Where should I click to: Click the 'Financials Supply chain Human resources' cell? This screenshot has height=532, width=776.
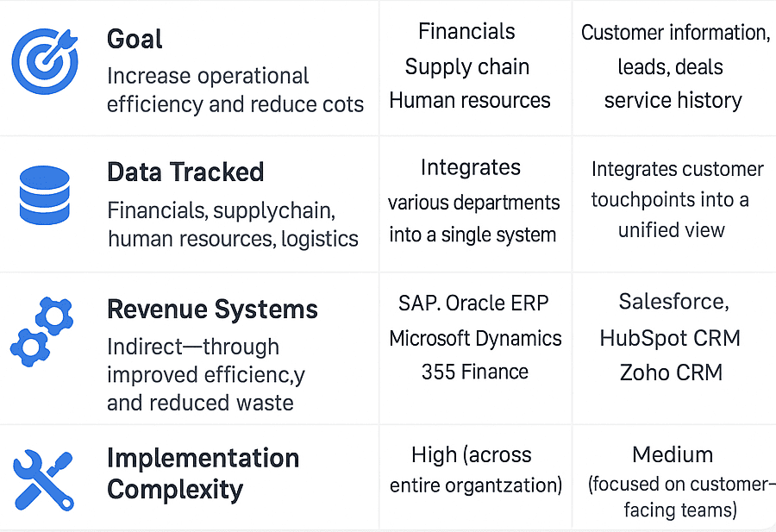(469, 66)
